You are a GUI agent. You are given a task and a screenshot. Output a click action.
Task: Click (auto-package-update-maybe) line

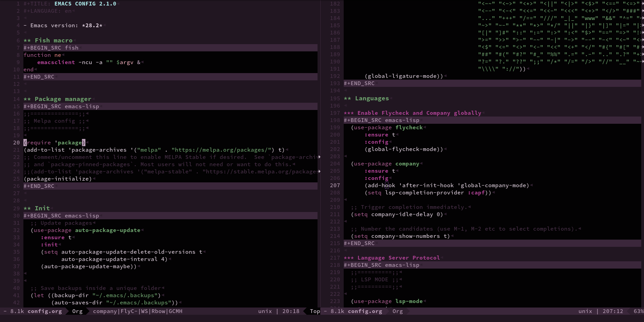pyautogui.click(x=89, y=266)
